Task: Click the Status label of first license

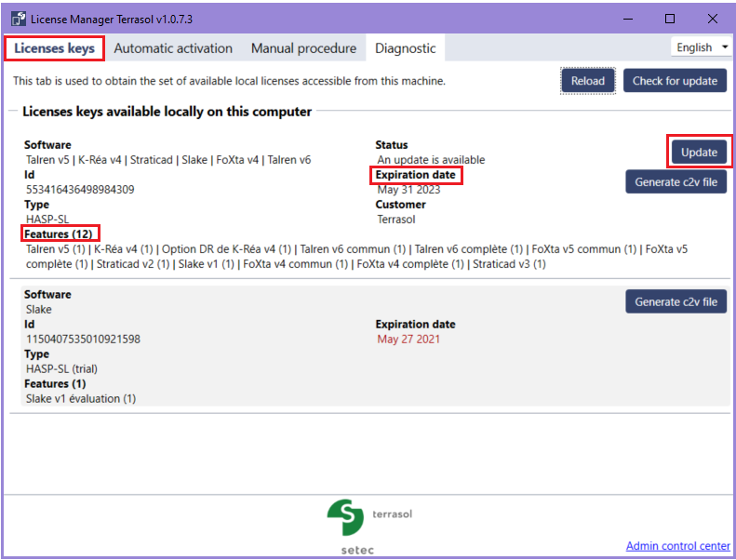Action: [392, 144]
